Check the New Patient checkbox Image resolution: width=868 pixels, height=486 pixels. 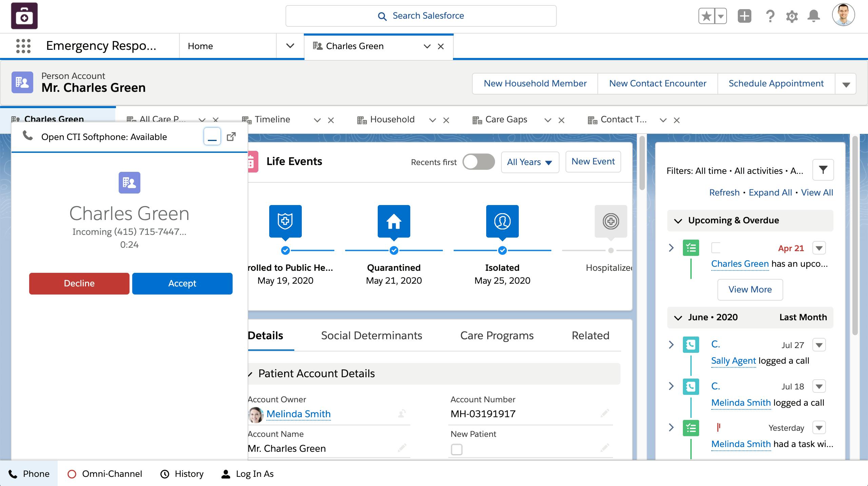[457, 449]
